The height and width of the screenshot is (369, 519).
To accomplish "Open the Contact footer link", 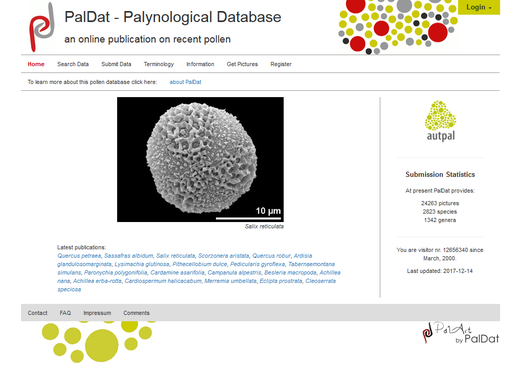I will click(37, 313).
